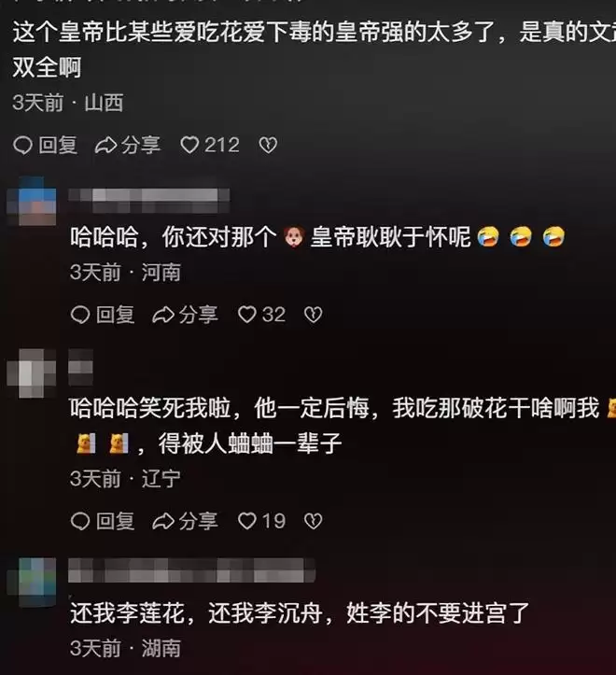Share the Henan comment
The image size is (616, 675).
pos(185,315)
